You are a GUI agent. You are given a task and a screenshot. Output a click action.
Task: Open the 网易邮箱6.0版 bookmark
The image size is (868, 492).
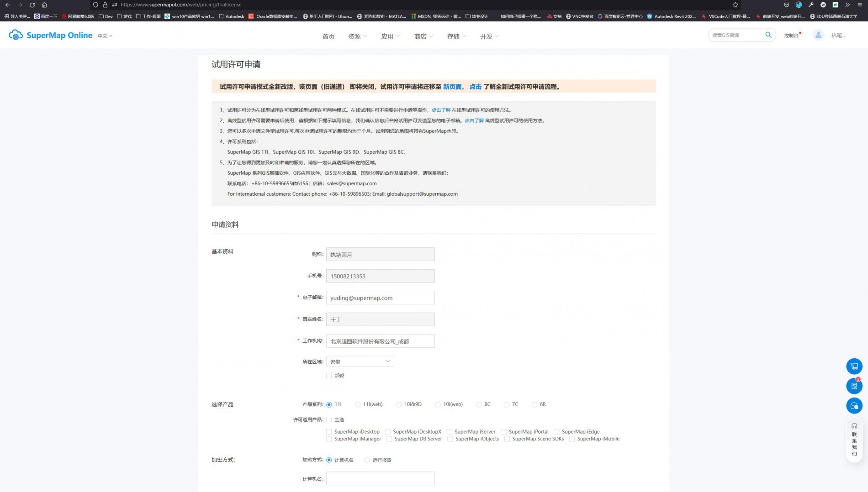(78, 16)
